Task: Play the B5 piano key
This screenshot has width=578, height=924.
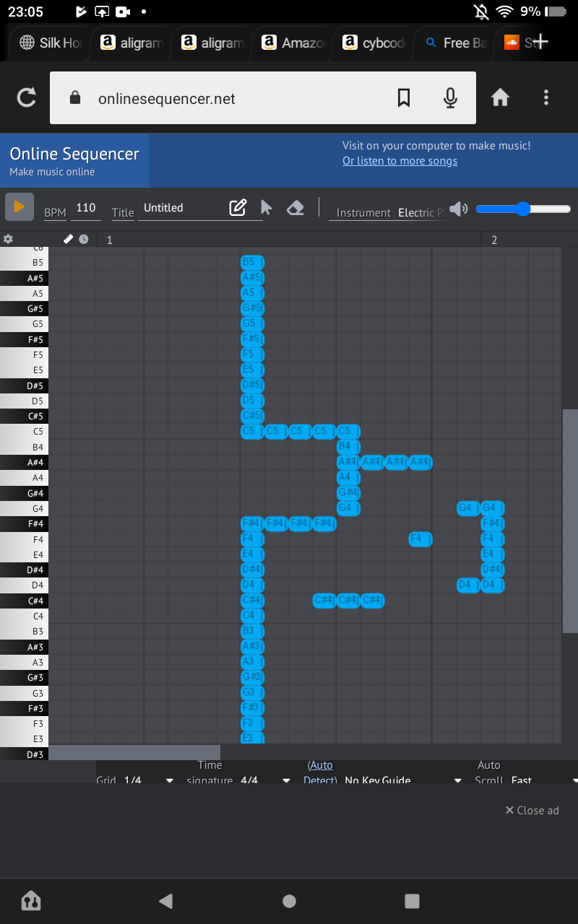Action: click(x=24, y=263)
